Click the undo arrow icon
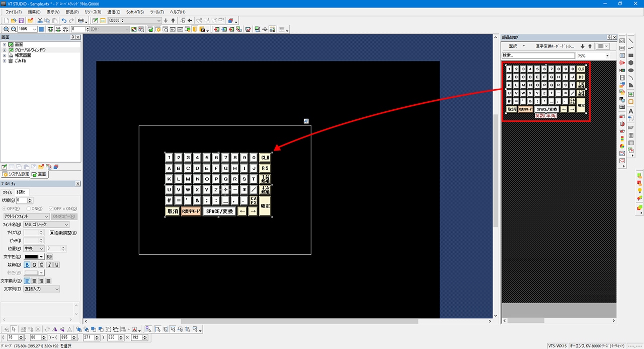 [x=64, y=21]
